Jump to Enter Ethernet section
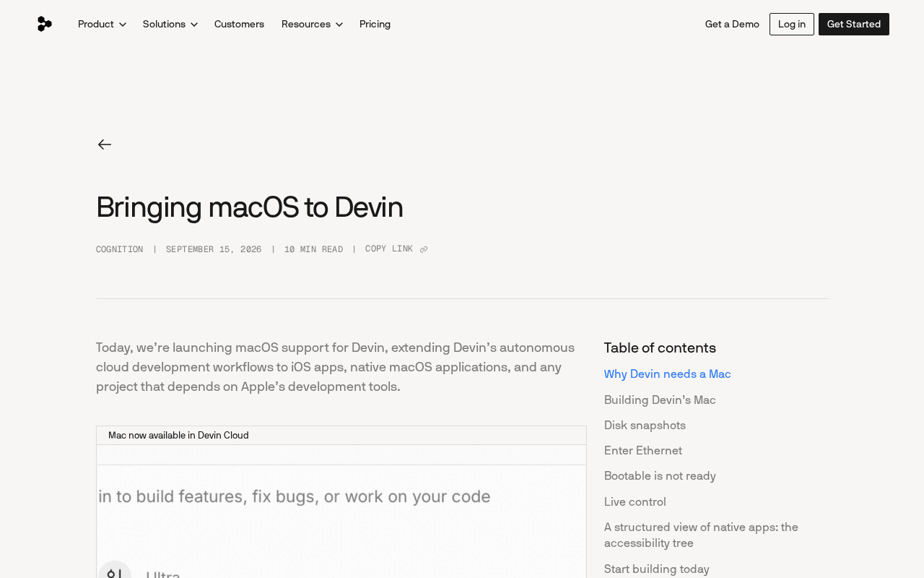This screenshot has width=924, height=578. (643, 451)
